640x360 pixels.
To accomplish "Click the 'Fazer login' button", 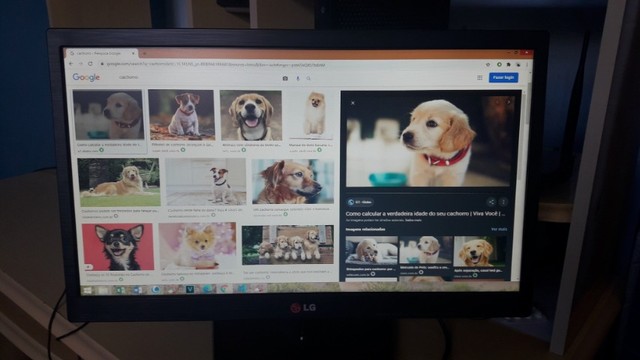I will (503, 77).
